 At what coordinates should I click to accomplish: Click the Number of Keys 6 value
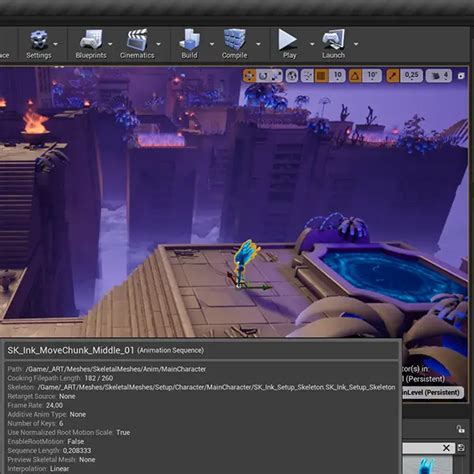[x=61, y=423]
